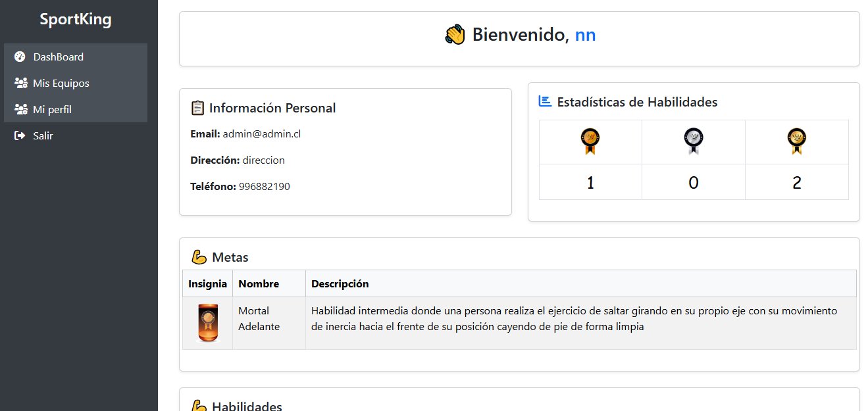The height and width of the screenshot is (411, 868).
Task: Open Mi perfil via its sidebar icon
Action: pos(20,109)
